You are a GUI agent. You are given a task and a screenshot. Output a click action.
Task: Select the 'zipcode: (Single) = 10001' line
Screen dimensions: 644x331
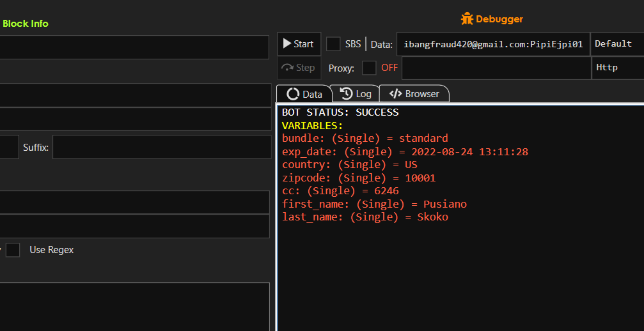point(359,178)
